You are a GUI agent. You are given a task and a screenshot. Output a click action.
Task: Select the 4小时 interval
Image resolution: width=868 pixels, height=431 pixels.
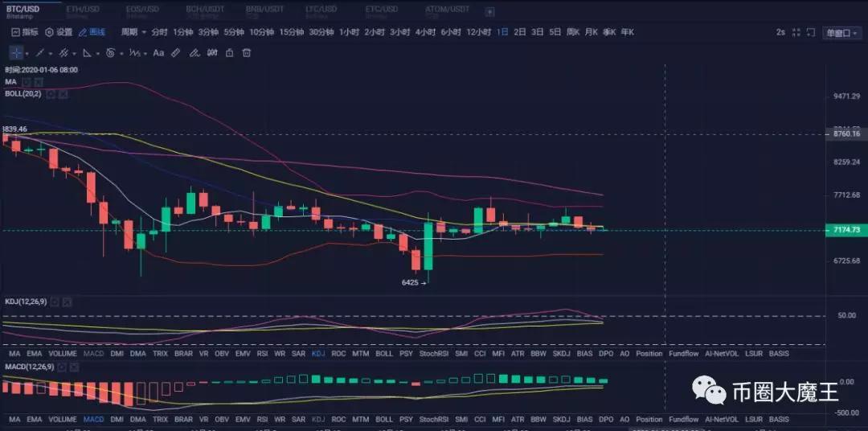tap(426, 32)
